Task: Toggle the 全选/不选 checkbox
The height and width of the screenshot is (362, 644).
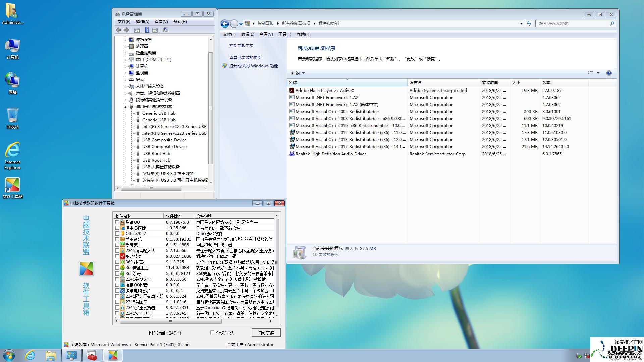Action: coord(212,333)
